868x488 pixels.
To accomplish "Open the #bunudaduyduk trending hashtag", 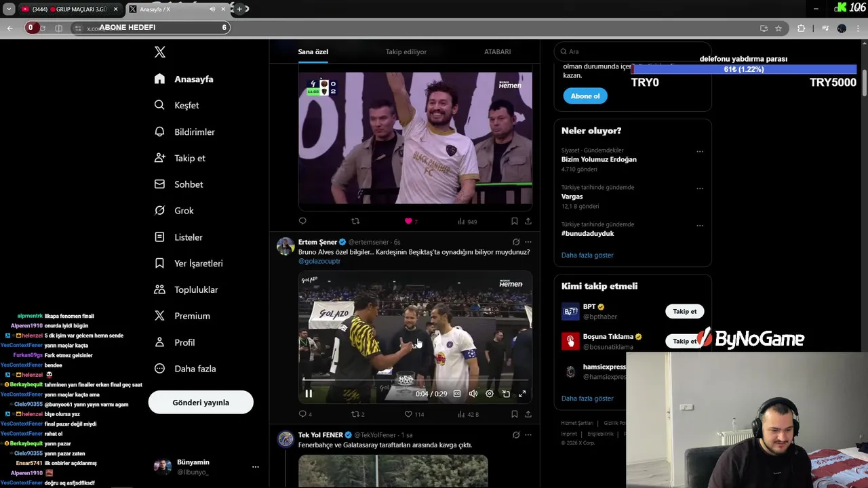I will [x=587, y=233].
